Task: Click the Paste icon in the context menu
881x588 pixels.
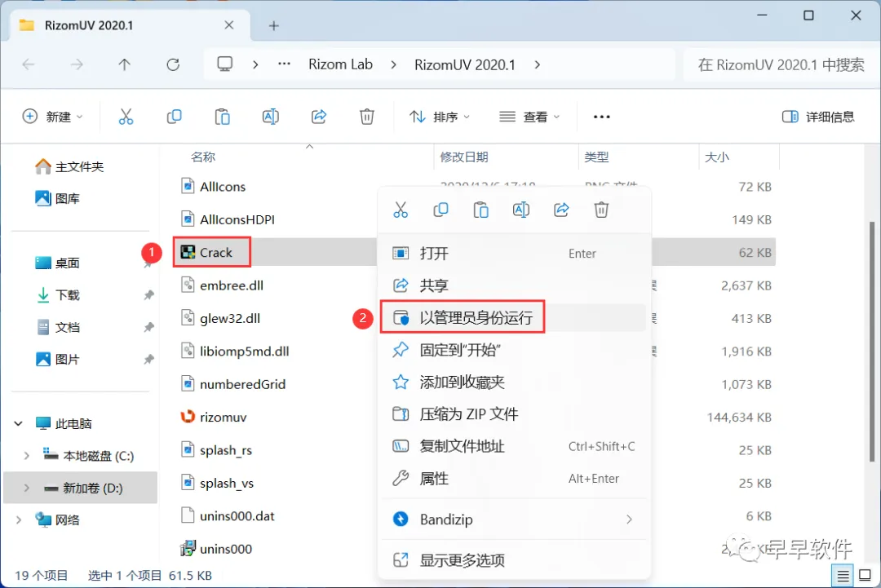Action: pos(481,210)
